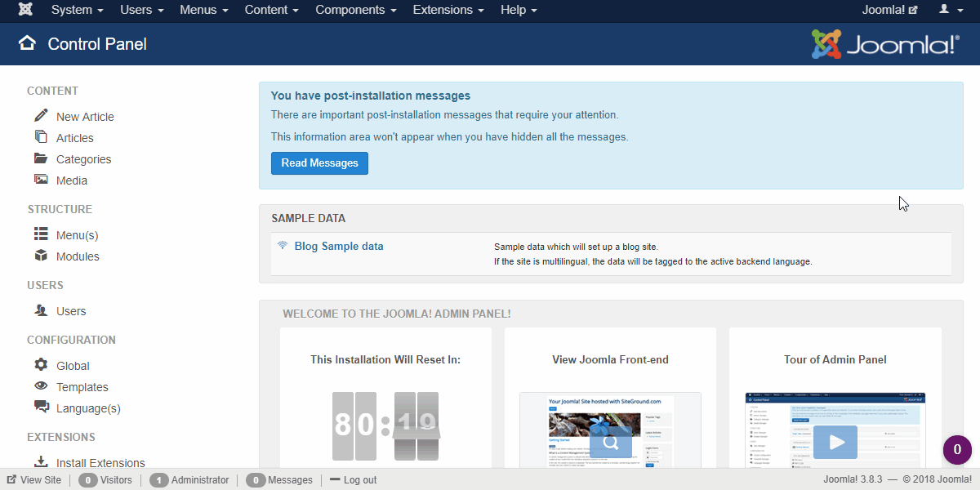Image resolution: width=980 pixels, height=490 pixels.
Task: Click the people icon beside Users
Action: coord(41,310)
